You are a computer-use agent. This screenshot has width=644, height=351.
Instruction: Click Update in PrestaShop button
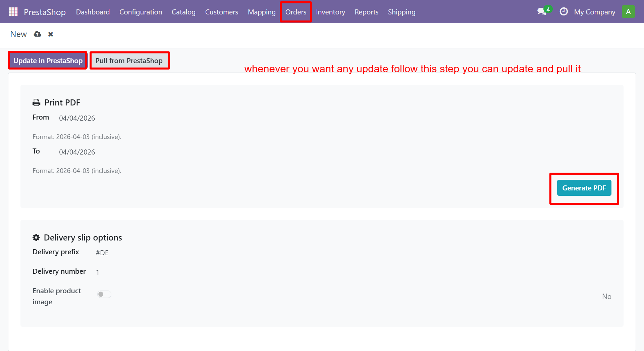(x=48, y=61)
